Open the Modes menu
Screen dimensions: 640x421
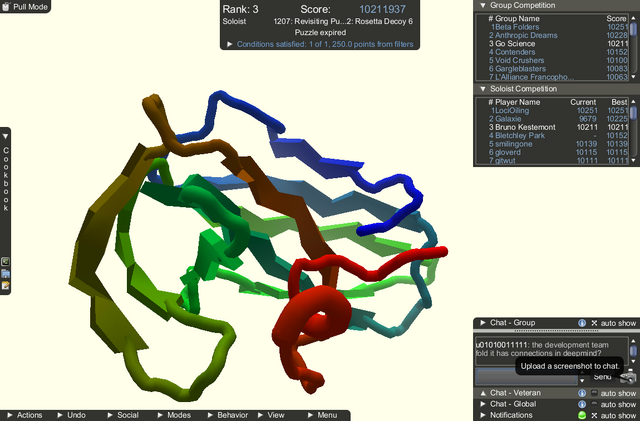[174, 415]
